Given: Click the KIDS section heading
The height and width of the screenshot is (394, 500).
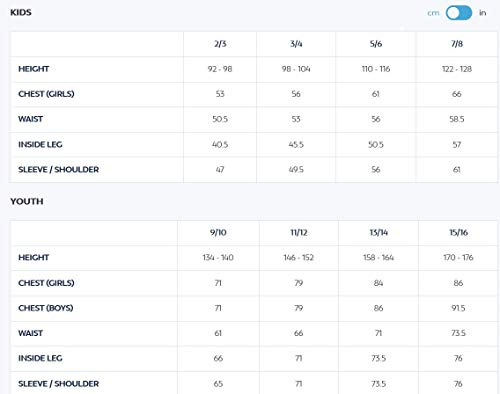Looking at the screenshot, I should coord(21,12).
